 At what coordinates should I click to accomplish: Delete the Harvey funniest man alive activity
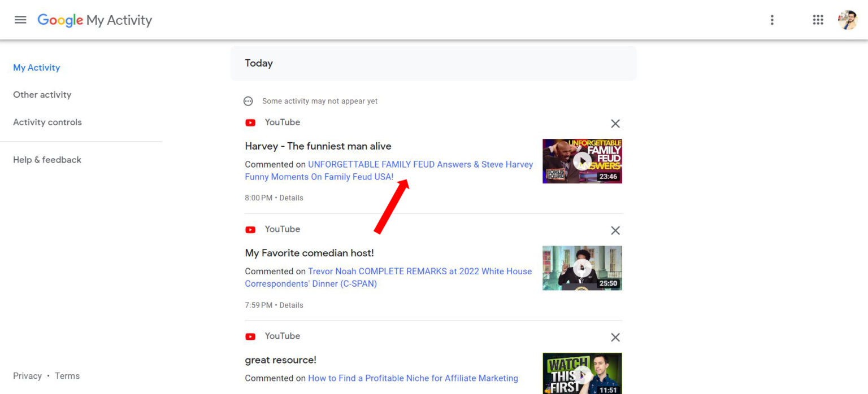615,124
